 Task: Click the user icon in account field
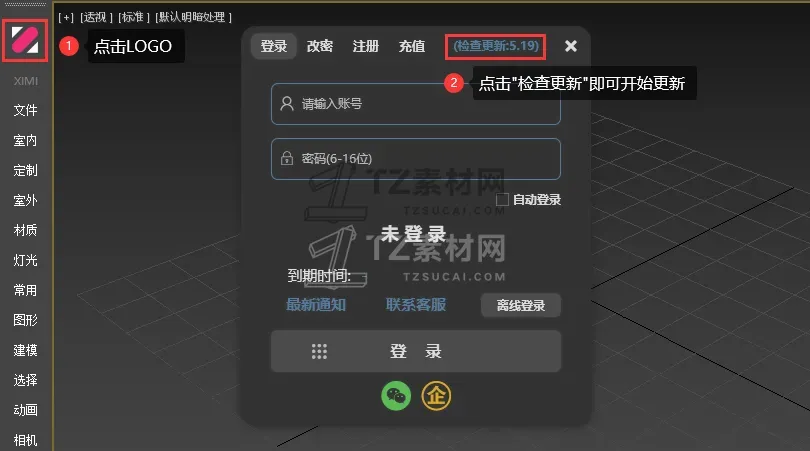(x=287, y=104)
